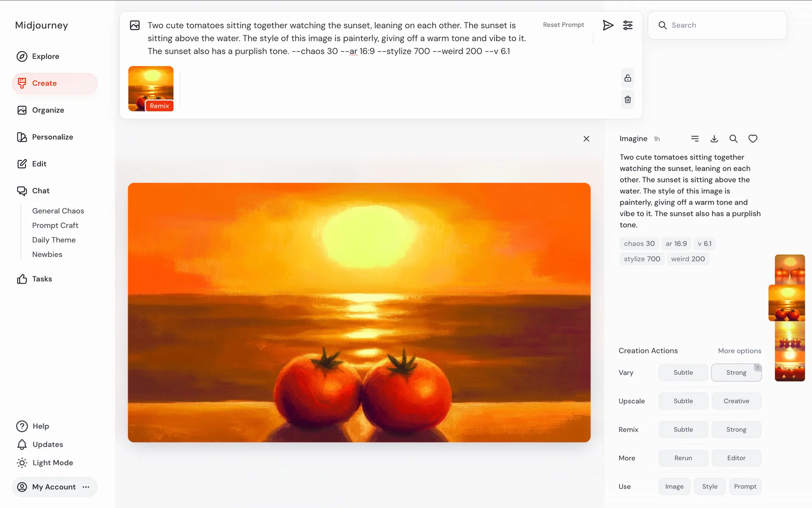This screenshot has height=508, width=812.
Task: Click the add image icon in prompt bar
Action: (135, 25)
